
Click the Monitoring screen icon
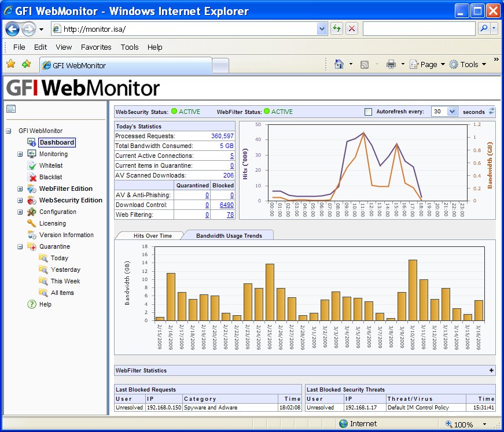[31, 154]
